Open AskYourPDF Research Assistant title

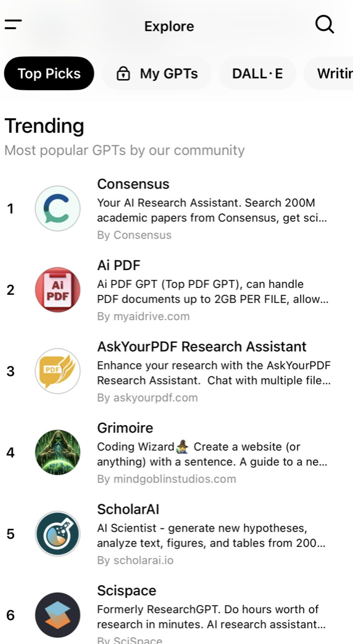click(202, 347)
